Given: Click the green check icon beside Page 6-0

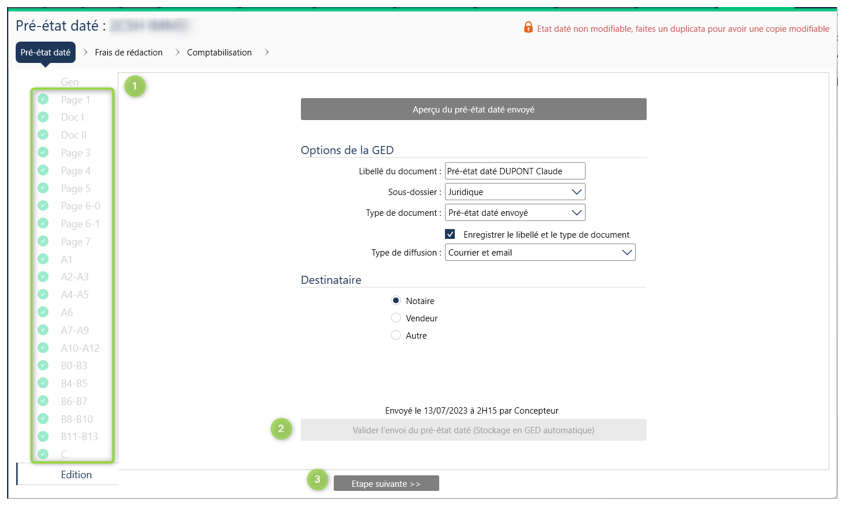Looking at the screenshot, I should pos(43,206).
